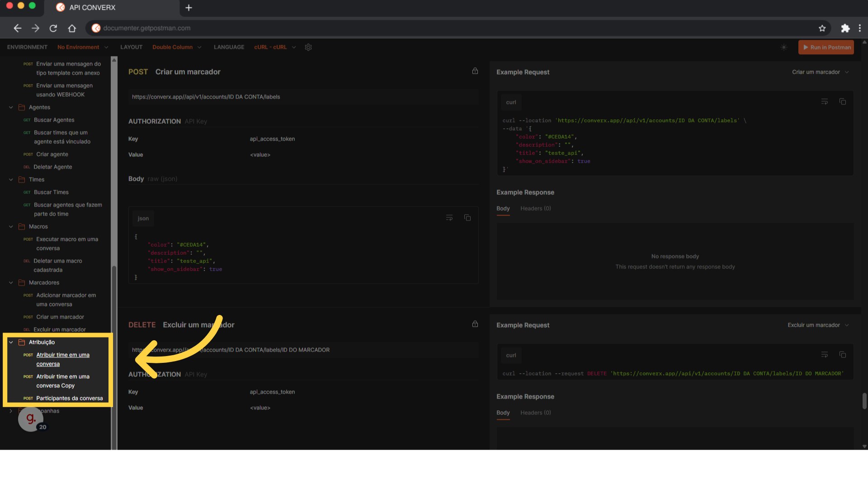Viewport: 868px width, 488px height.
Task: Toggle word wrap in json body block
Action: (449, 218)
